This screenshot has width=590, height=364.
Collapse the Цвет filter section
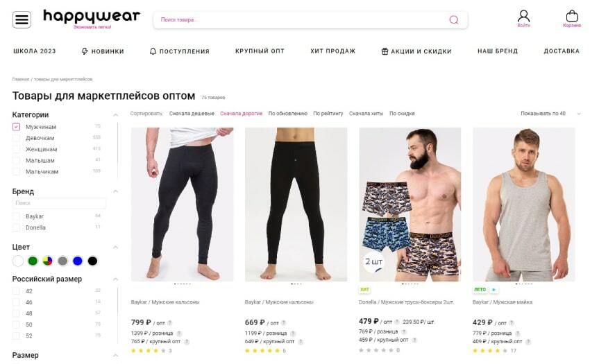(x=115, y=248)
